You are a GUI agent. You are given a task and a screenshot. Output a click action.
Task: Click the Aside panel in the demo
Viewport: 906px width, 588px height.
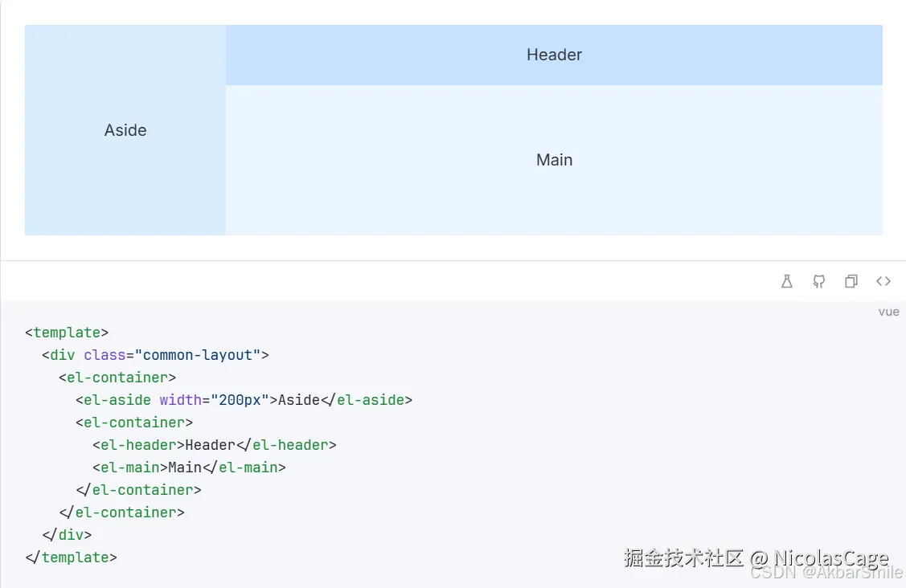pos(125,130)
